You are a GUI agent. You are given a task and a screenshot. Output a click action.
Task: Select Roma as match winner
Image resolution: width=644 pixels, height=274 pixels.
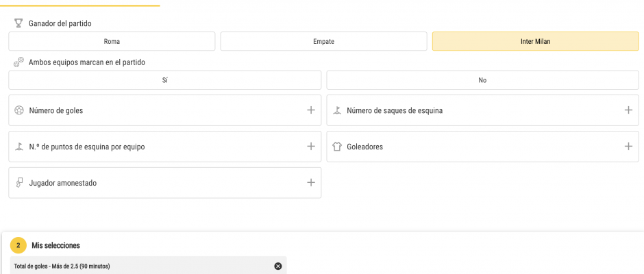[112, 42]
